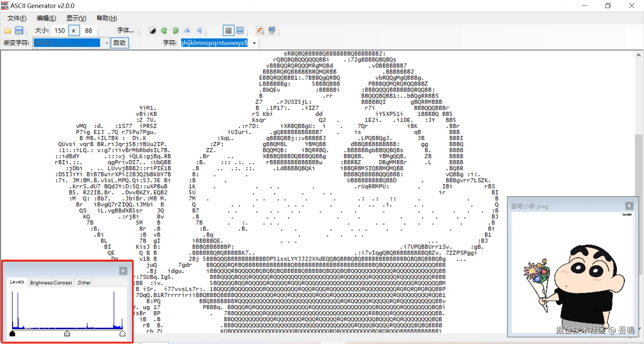Toggle black/white invert output icon
Viewport: 644px width, 344px height.
pyautogui.click(x=153, y=31)
